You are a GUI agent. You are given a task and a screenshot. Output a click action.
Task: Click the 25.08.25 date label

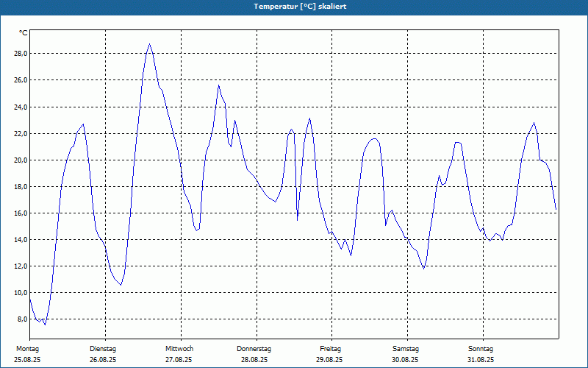27,360
